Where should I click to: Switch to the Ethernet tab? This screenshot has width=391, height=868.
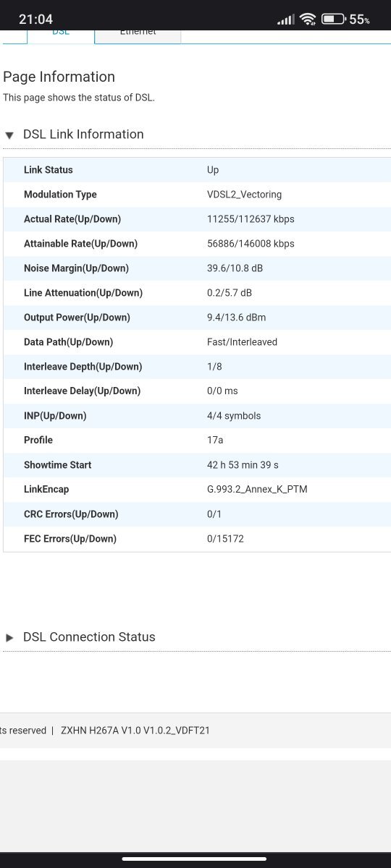138,34
